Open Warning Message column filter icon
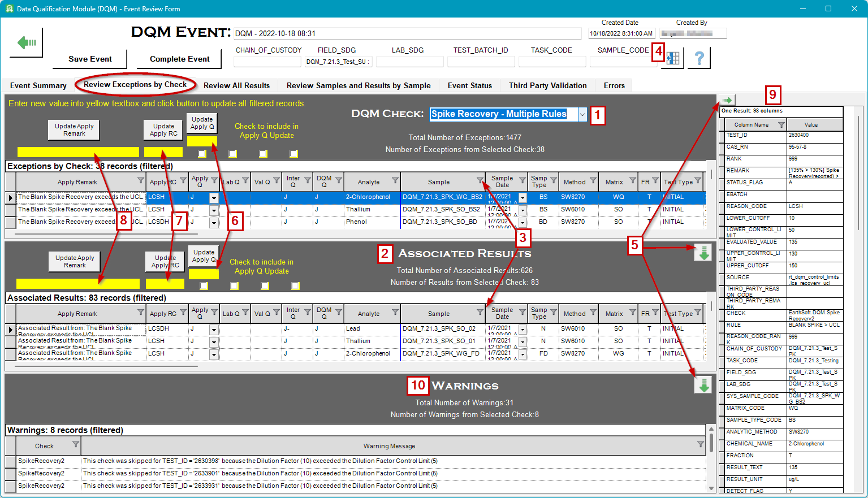 coord(701,444)
